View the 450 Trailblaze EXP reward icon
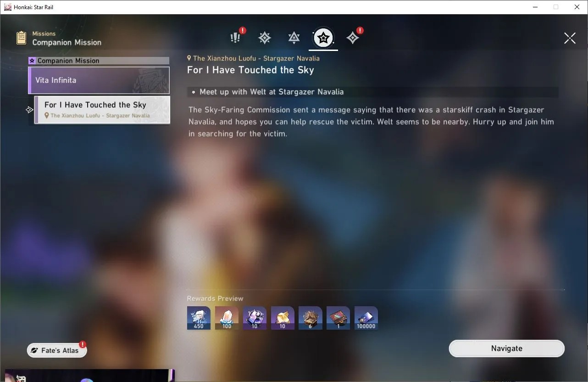588x382 pixels. [x=199, y=318]
